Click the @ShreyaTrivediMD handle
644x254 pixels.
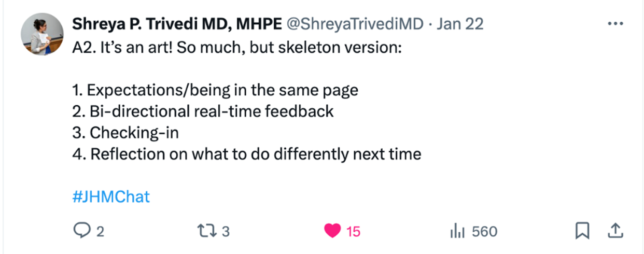tap(355, 24)
